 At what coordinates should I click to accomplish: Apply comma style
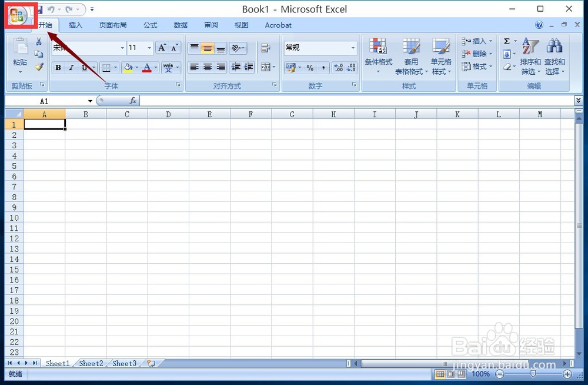(x=323, y=68)
